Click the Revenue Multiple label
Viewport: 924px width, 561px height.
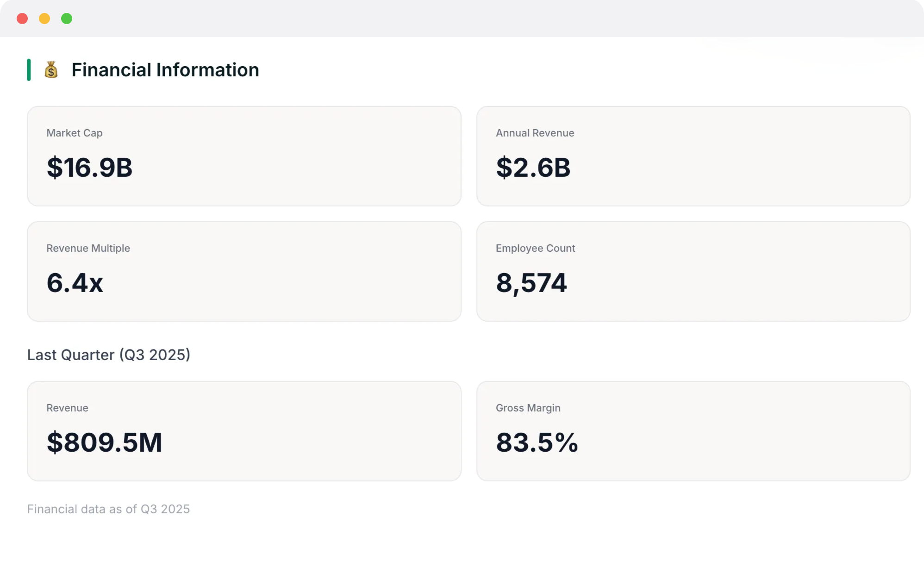(x=88, y=248)
